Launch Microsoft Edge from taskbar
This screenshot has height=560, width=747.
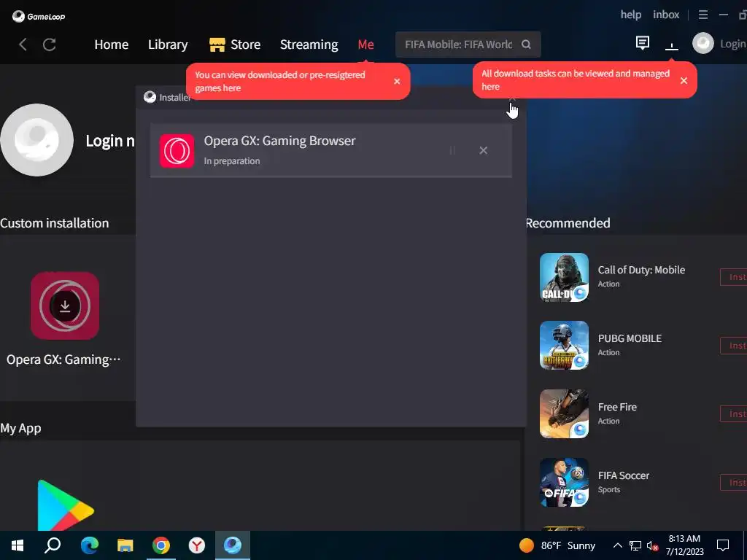click(x=89, y=545)
